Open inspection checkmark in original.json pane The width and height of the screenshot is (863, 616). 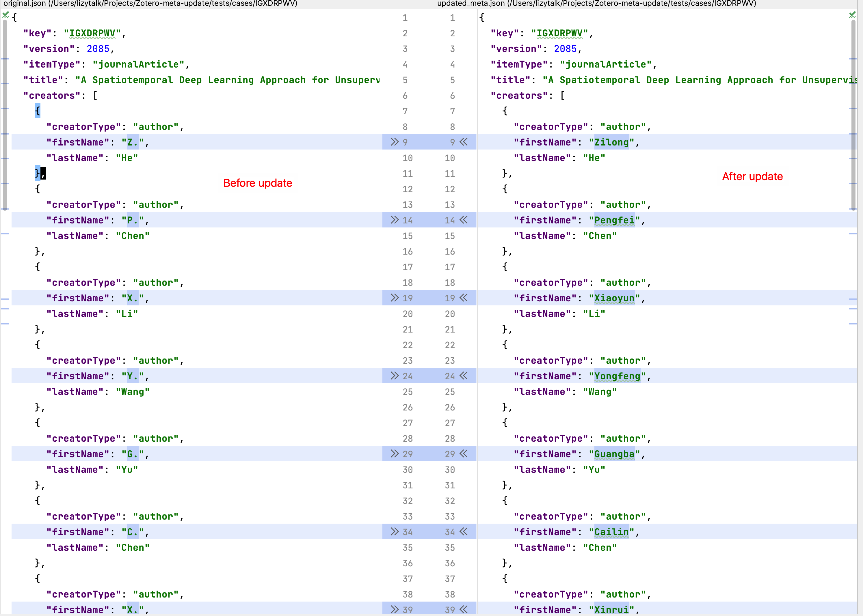[x=5, y=15]
